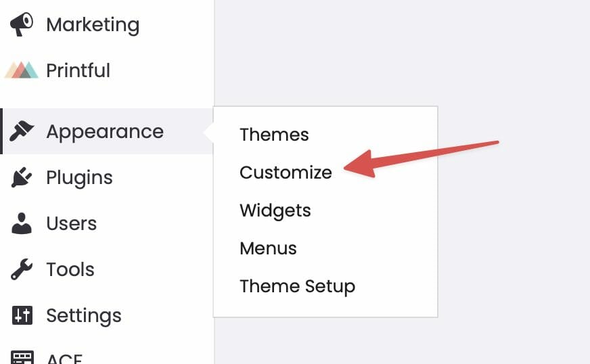Navigate to the Printful text label
The height and width of the screenshot is (364, 590).
[78, 70]
